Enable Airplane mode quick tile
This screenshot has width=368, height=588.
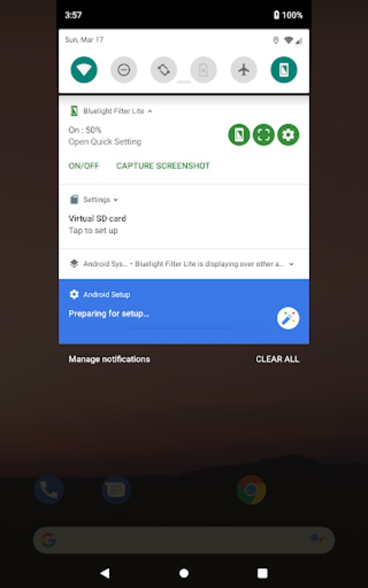pos(244,70)
